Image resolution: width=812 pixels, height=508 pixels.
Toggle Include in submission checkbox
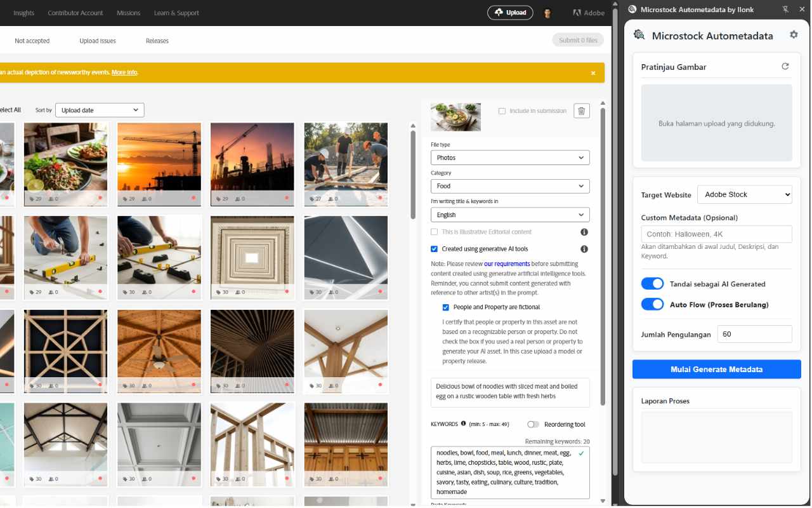[502, 111]
